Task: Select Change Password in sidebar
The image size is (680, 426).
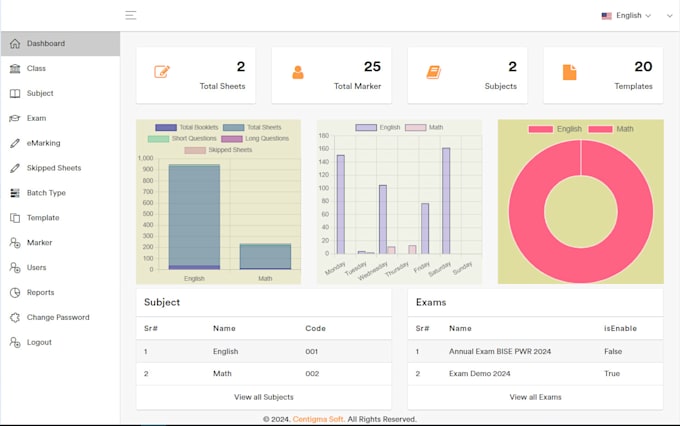Action: click(x=60, y=318)
